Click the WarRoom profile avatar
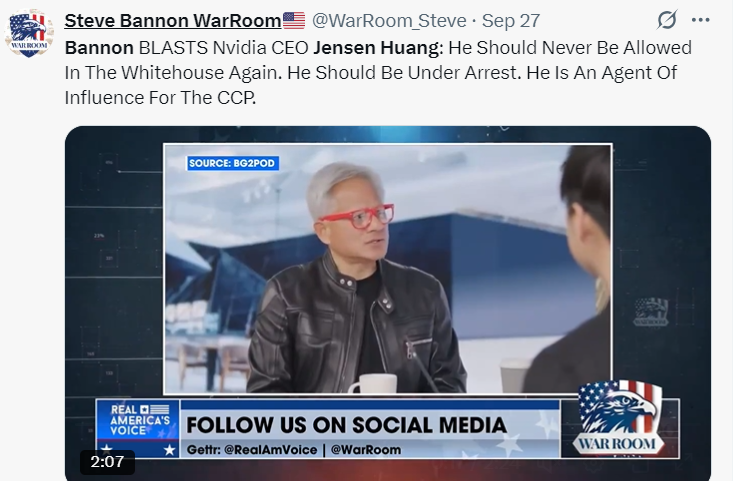The width and height of the screenshot is (736, 481). [29, 33]
